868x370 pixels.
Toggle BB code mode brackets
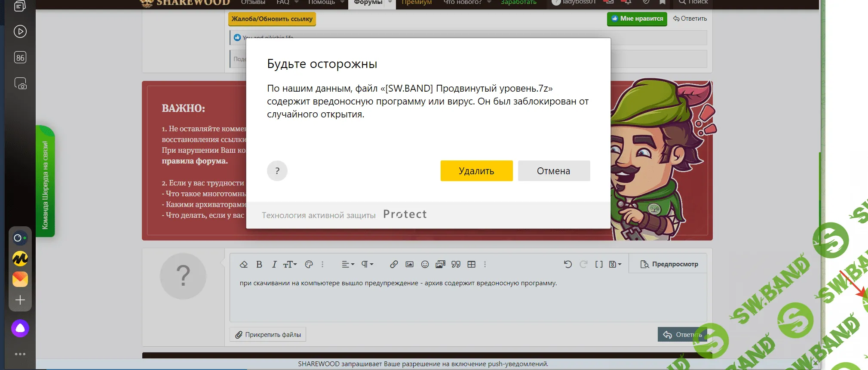point(599,265)
